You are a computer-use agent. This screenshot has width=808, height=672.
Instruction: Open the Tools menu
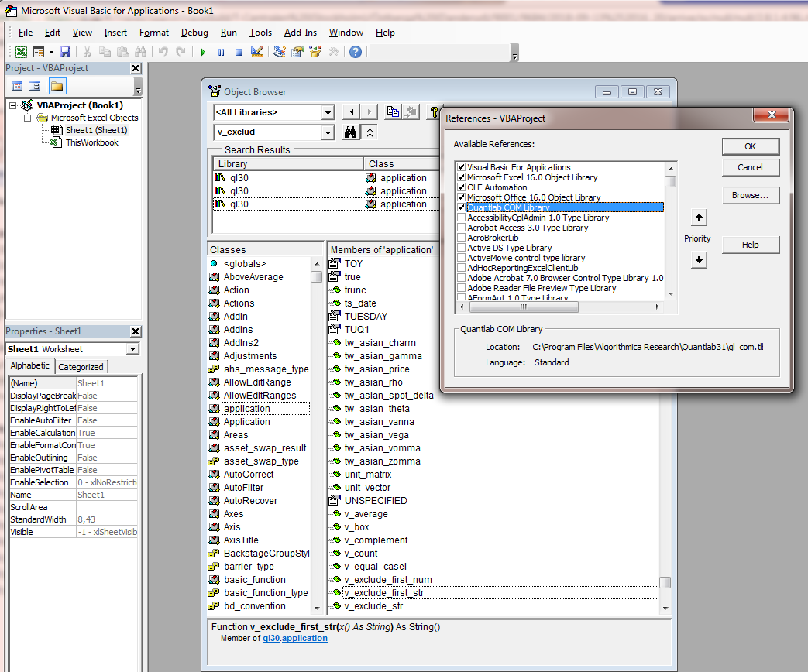tap(260, 33)
